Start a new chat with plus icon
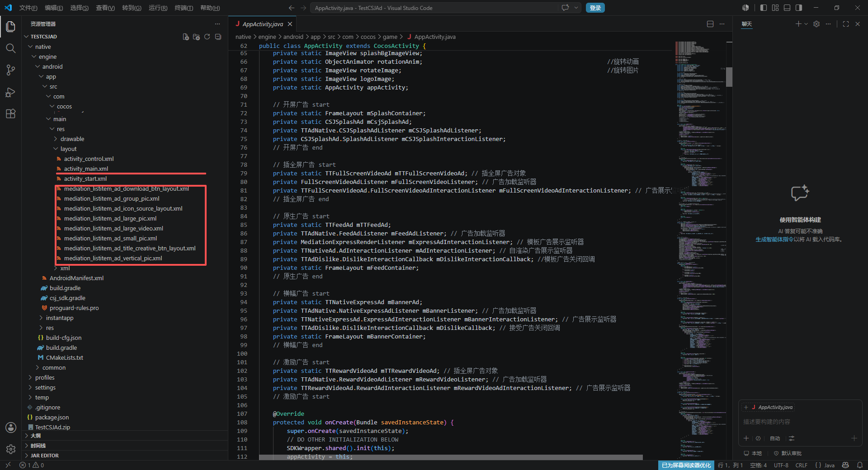This screenshot has width=868, height=470. click(798, 24)
